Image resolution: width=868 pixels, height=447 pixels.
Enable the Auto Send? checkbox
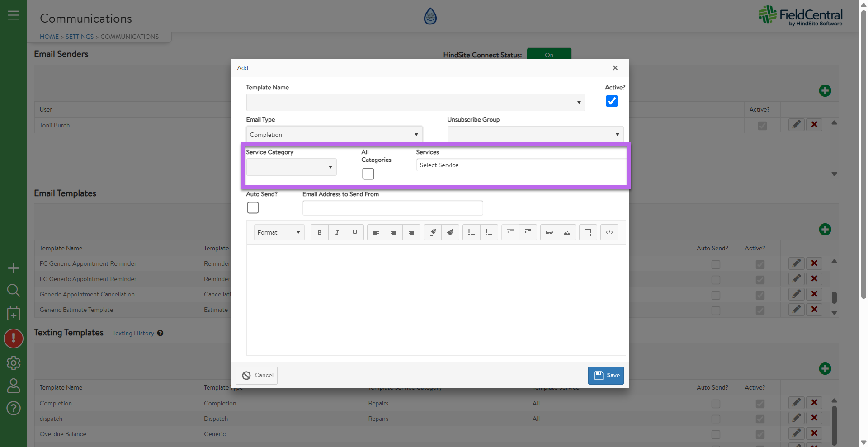coord(253,208)
